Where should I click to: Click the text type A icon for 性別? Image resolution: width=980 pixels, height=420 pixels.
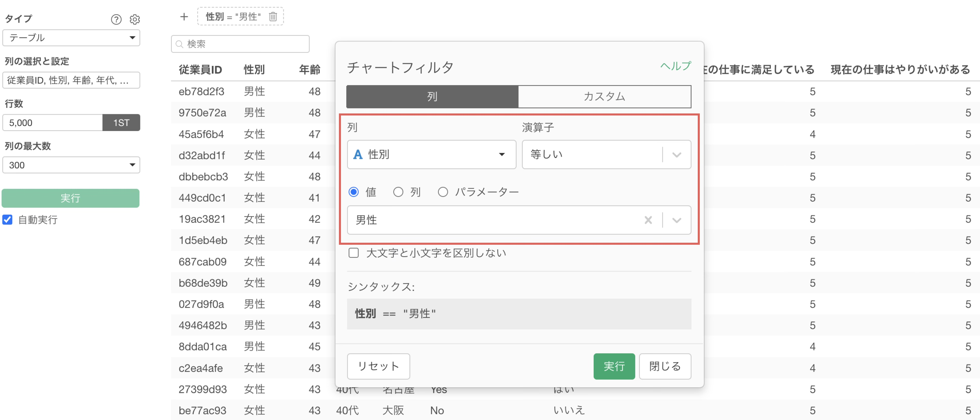tap(358, 154)
